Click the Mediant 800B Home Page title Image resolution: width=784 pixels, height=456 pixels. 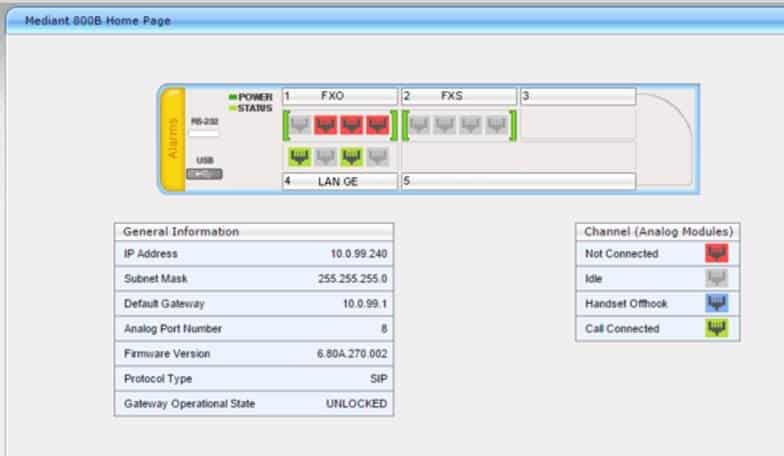click(x=98, y=21)
